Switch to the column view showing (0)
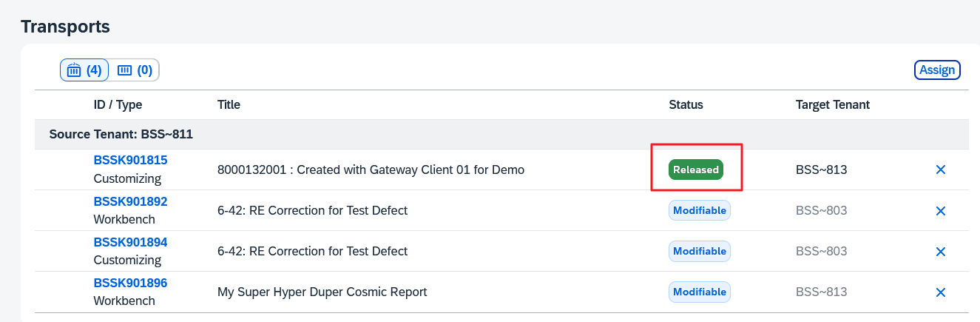Screen dimensions: 980x322 point(135,70)
